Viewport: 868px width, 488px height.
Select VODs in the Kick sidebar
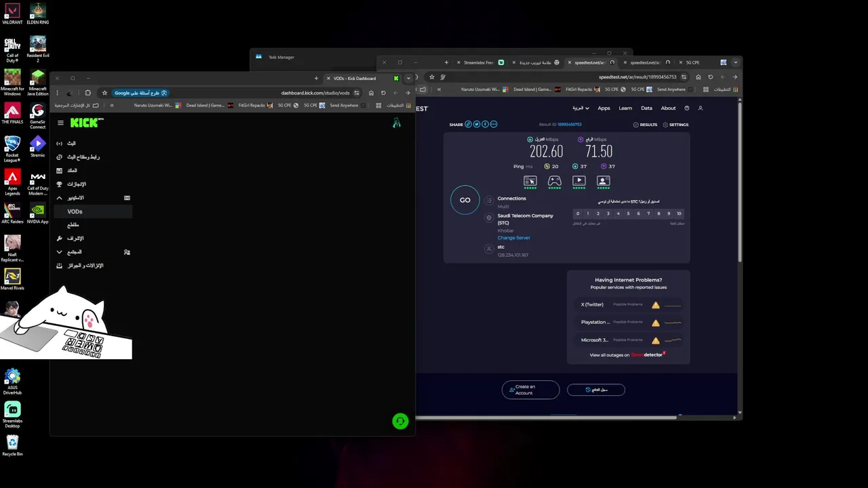93,211
